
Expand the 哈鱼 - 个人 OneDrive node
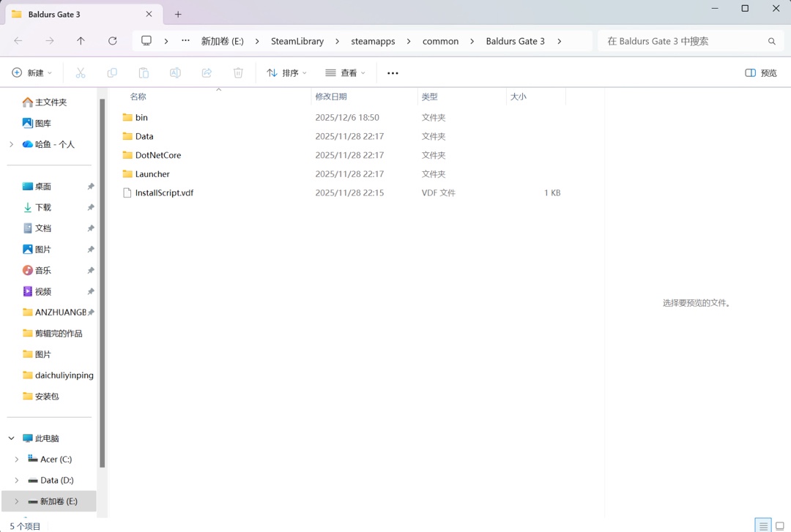click(x=12, y=144)
